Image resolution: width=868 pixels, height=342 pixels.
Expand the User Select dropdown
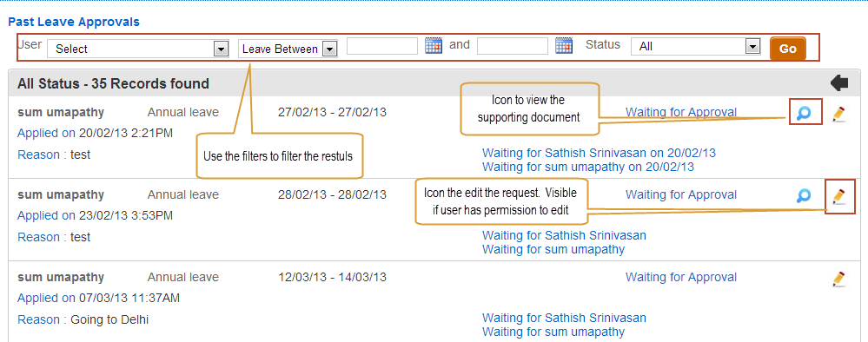[138, 49]
